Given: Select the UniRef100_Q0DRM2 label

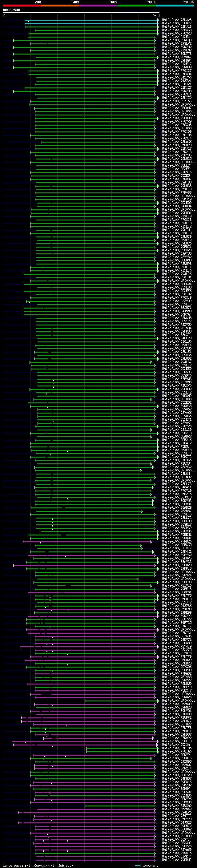Looking at the screenshot, I should click(x=177, y=860).
